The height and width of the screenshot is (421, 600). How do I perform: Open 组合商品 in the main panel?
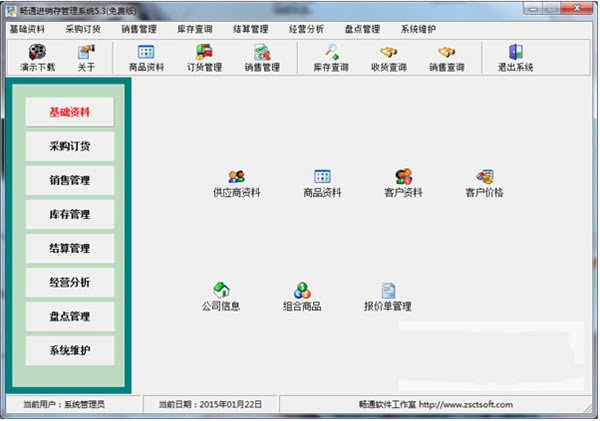pos(302,297)
